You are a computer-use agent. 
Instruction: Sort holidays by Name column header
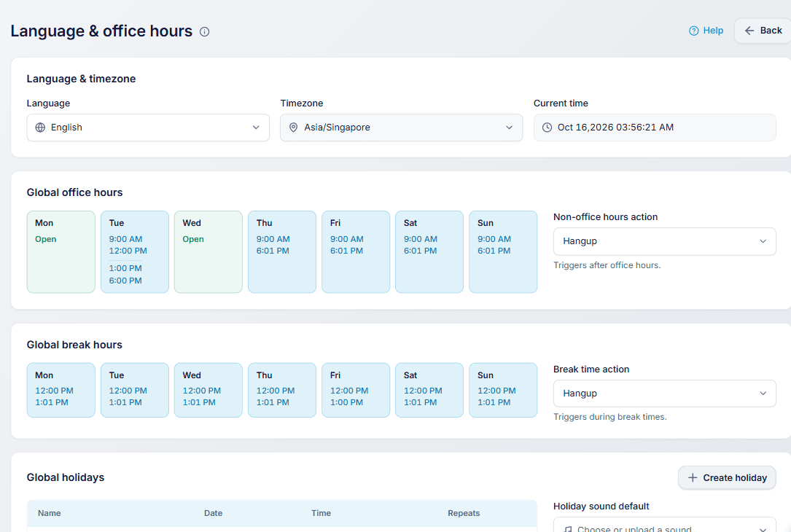tap(50, 513)
